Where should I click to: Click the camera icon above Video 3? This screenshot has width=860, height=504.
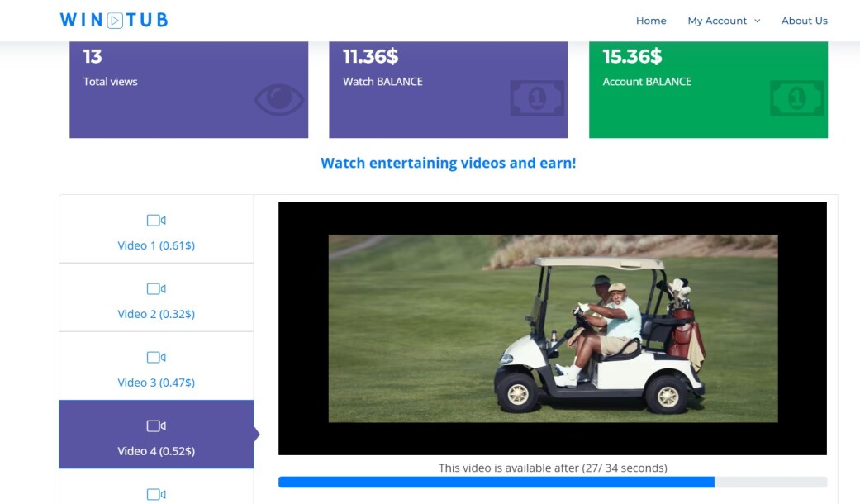[x=156, y=358]
